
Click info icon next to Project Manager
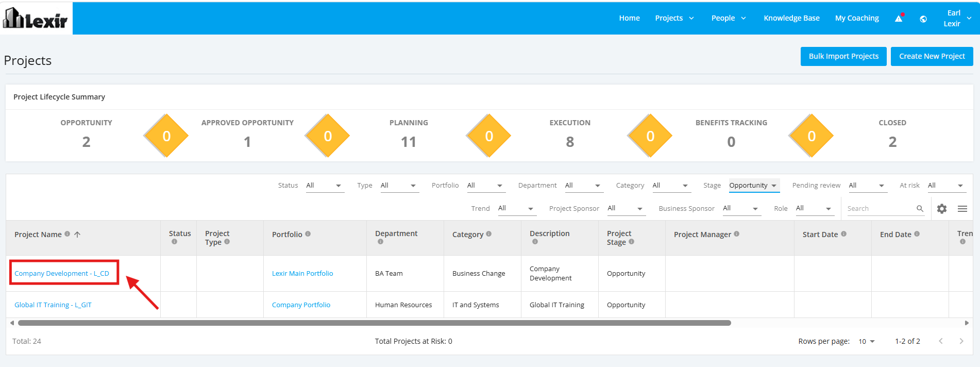point(736,234)
